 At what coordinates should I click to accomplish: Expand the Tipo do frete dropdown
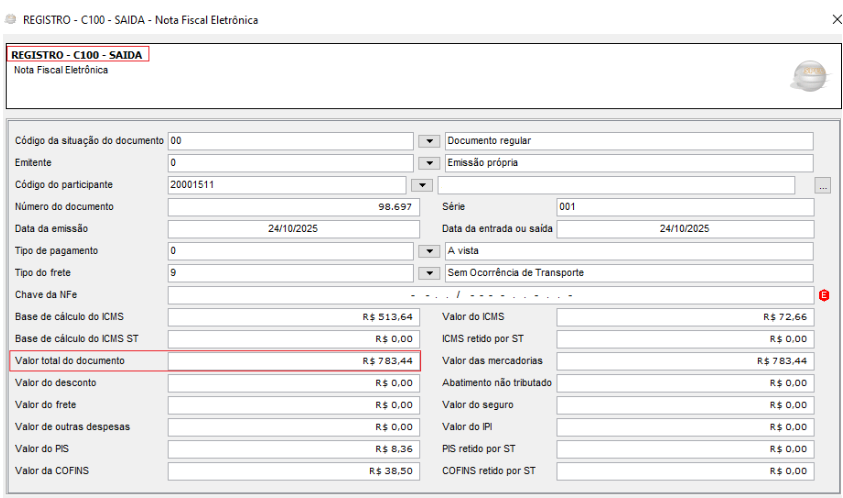428,273
